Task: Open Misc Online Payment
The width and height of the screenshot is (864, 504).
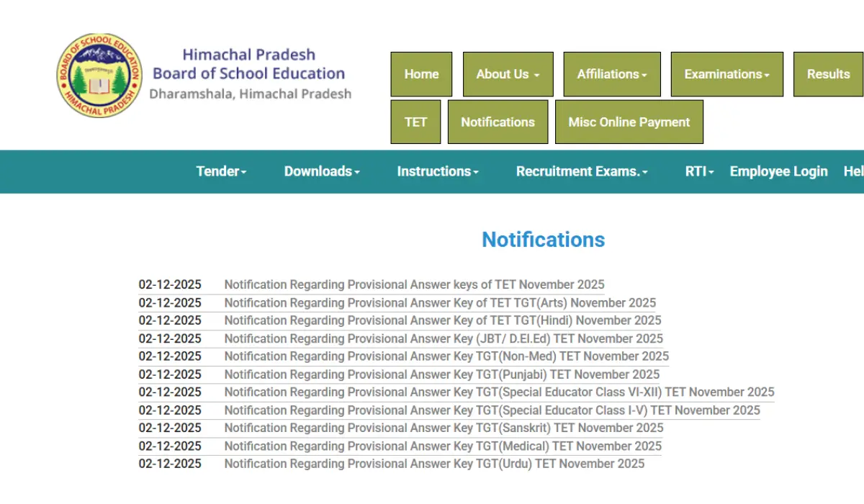Action: (629, 122)
